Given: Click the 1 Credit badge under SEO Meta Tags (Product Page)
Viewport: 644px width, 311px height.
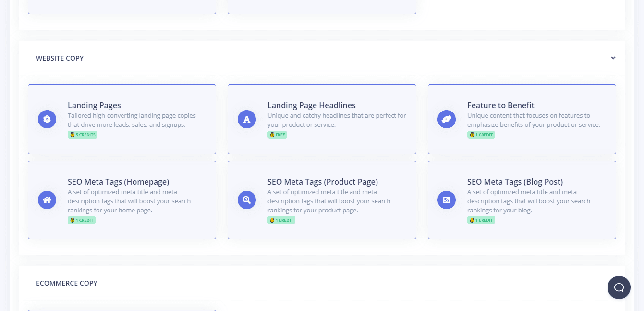Looking at the screenshot, I should click(281, 220).
